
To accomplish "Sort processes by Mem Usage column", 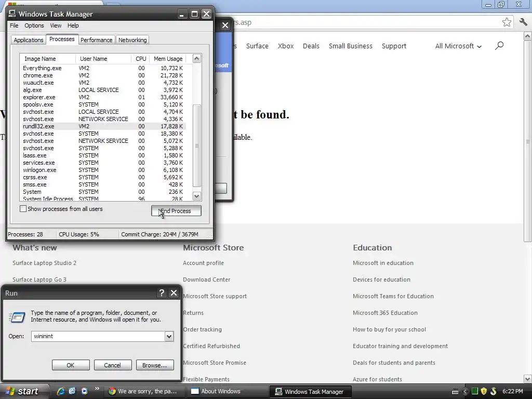I will (x=168, y=59).
